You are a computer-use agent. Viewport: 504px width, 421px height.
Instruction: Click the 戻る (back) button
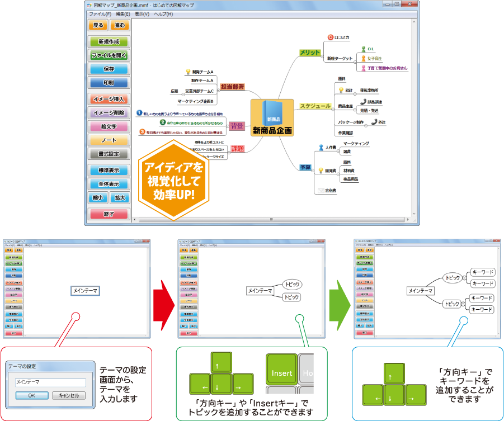click(x=98, y=25)
